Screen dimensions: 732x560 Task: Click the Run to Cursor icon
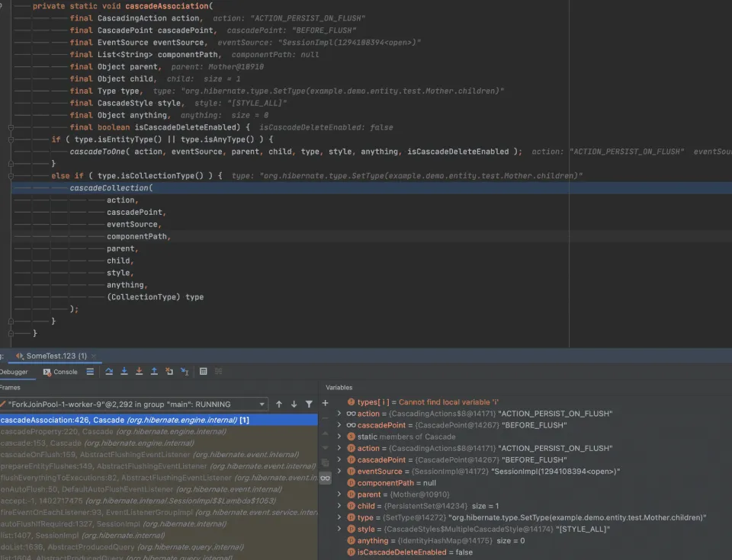click(x=185, y=372)
